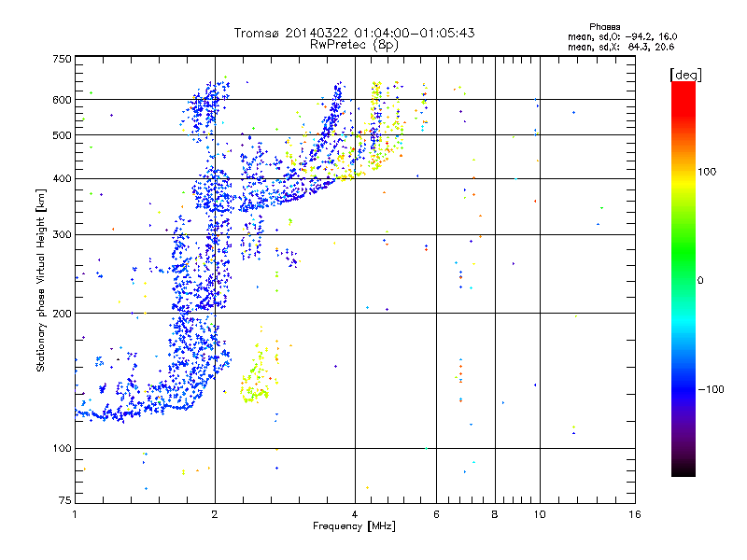The image size is (747, 560).
Task: Click the 'Phases' heading at top right
Action: coord(604,27)
